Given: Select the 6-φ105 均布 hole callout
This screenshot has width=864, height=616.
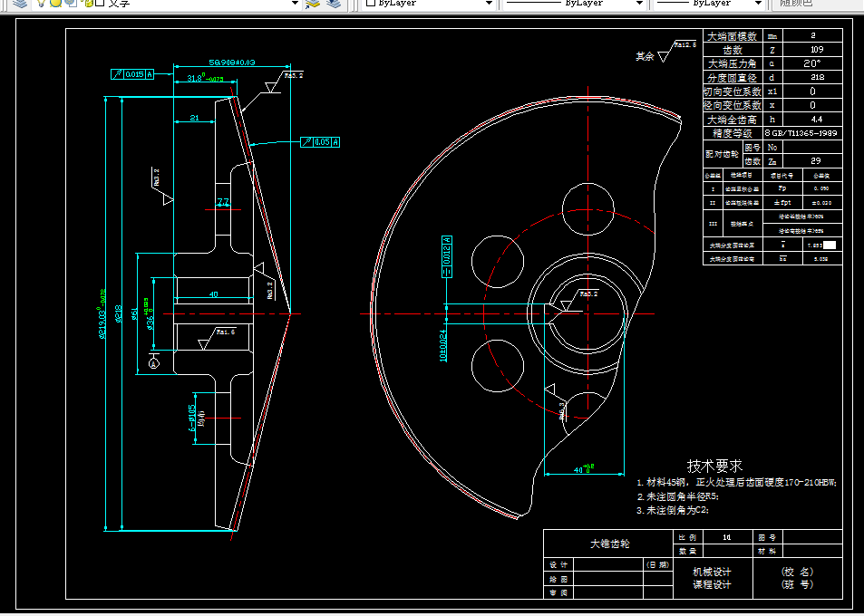Looking at the screenshot, I should tap(196, 418).
